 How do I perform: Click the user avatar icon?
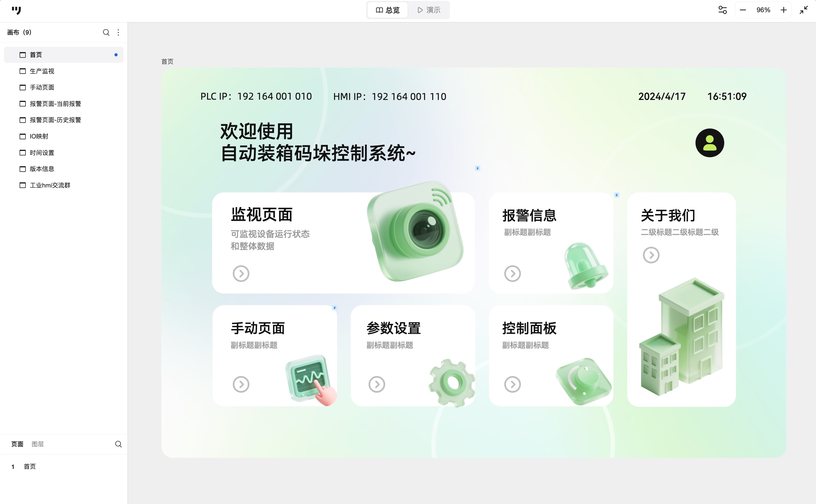pos(710,143)
